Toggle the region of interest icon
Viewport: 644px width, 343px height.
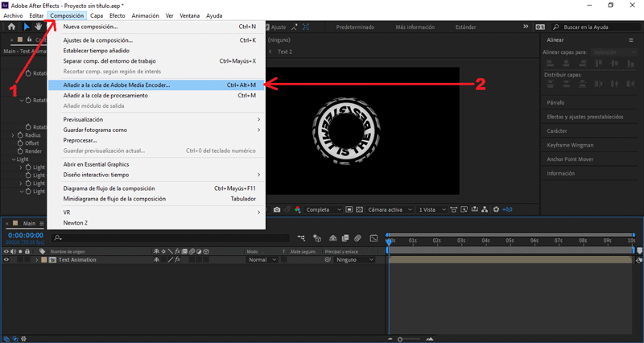349,209
